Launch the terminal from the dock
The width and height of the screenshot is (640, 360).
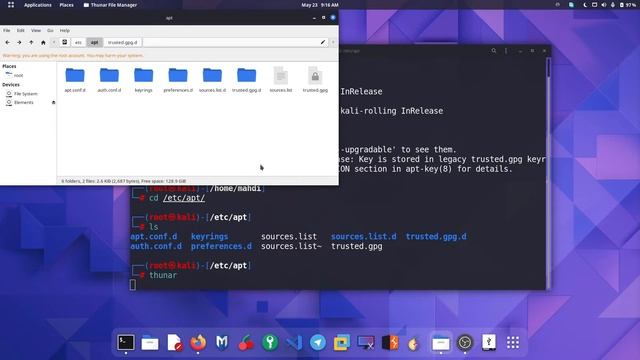coord(126,342)
